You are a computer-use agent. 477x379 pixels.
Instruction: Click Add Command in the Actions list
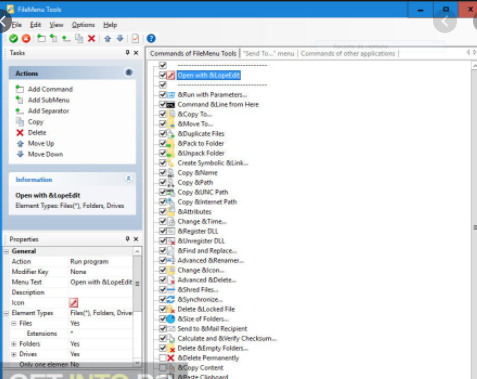click(50, 89)
